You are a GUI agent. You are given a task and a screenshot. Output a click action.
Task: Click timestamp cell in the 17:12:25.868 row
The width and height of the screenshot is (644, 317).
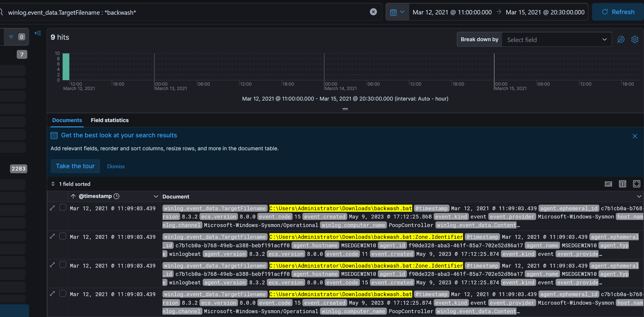[x=113, y=208]
